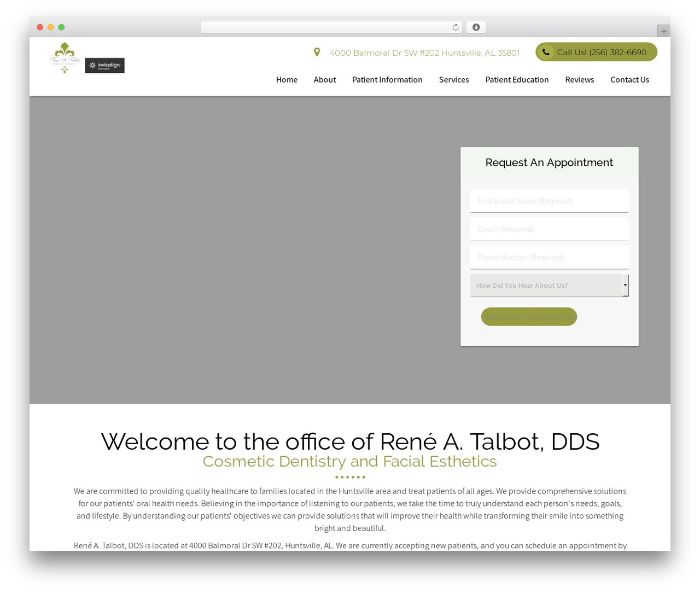Focus the Email (Required) field
This screenshot has height=593, width=700.
click(550, 229)
